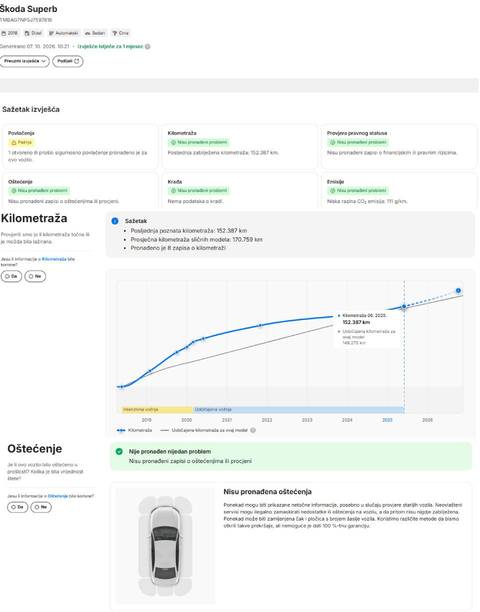Click the blue Sažetak info icon
Viewport: 480px width, 612px height.
click(115, 221)
